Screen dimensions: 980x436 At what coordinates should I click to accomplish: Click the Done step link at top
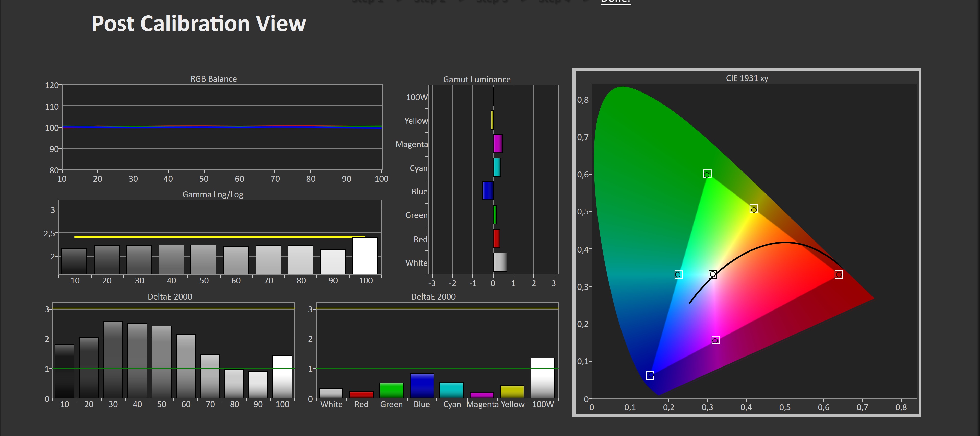(x=616, y=2)
